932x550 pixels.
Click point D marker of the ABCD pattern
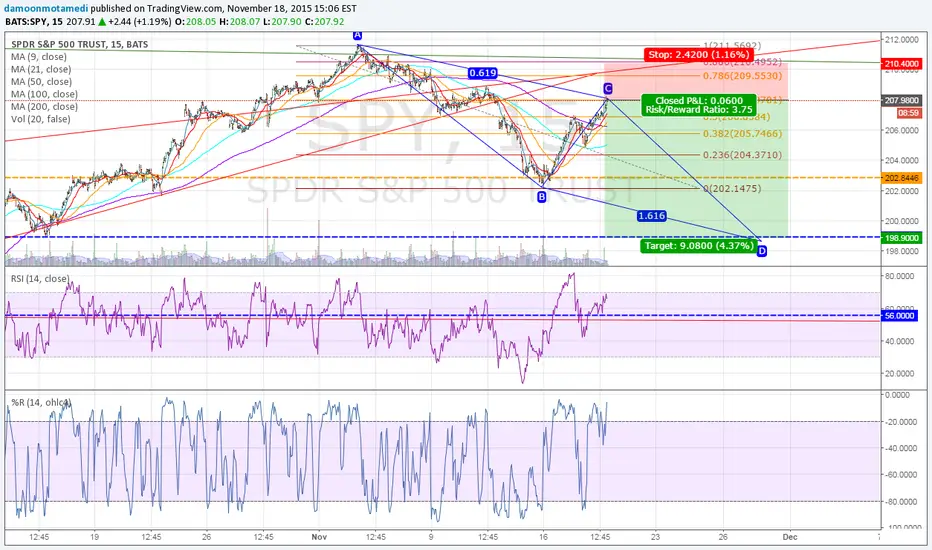click(762, 251)
